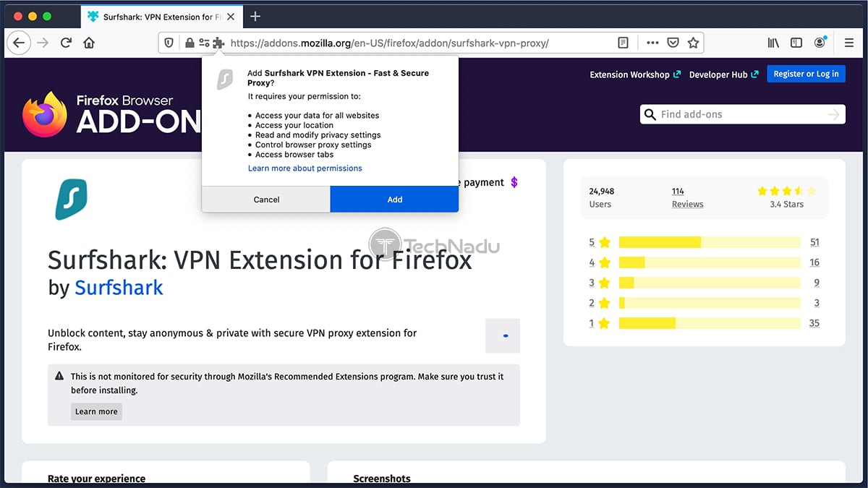Click the 3.4 star rating icons
This screenshot has width=868, height=488.
pyautogui.click(x=786, y=191)
